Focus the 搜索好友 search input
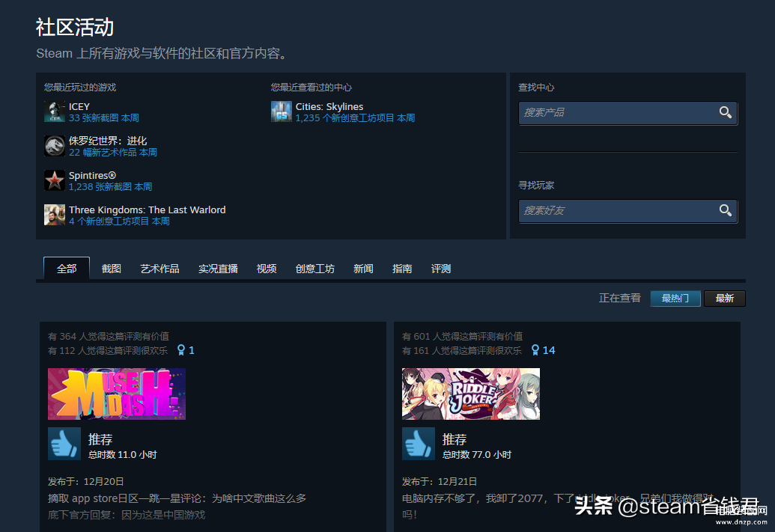Screen dimensions: 775x532 [627, 211]
